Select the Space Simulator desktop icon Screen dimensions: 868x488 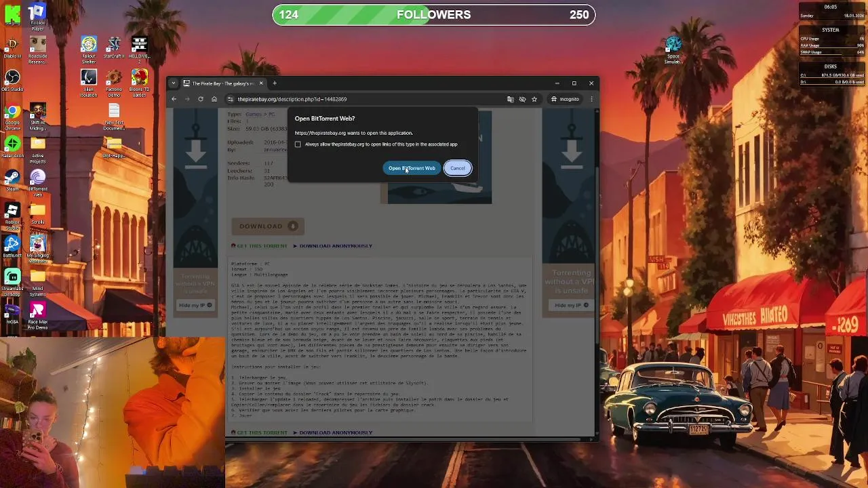[x=673, y=50]
